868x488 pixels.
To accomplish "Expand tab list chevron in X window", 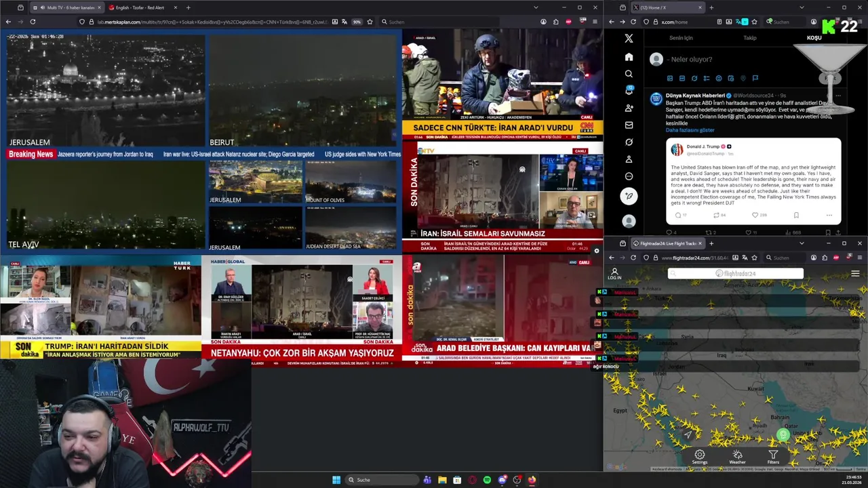I will pyautogui.click(x=802, y=7).
